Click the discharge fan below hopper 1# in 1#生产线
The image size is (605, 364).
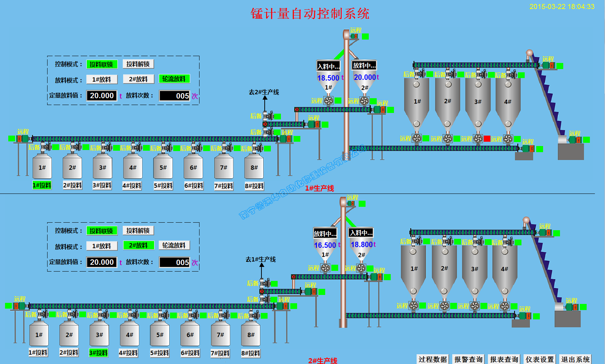pyautogui.click(x=328, y=101)
